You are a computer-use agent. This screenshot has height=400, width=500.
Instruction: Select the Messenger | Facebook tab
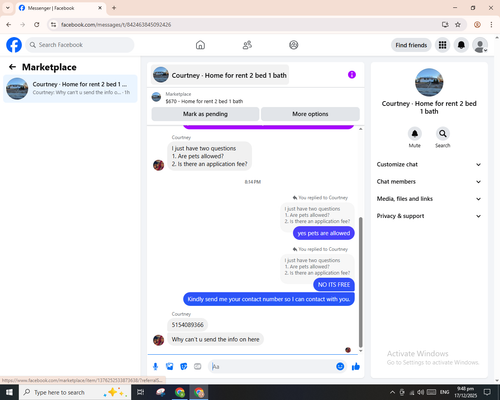pyautogui.click(x=61, y=8)
